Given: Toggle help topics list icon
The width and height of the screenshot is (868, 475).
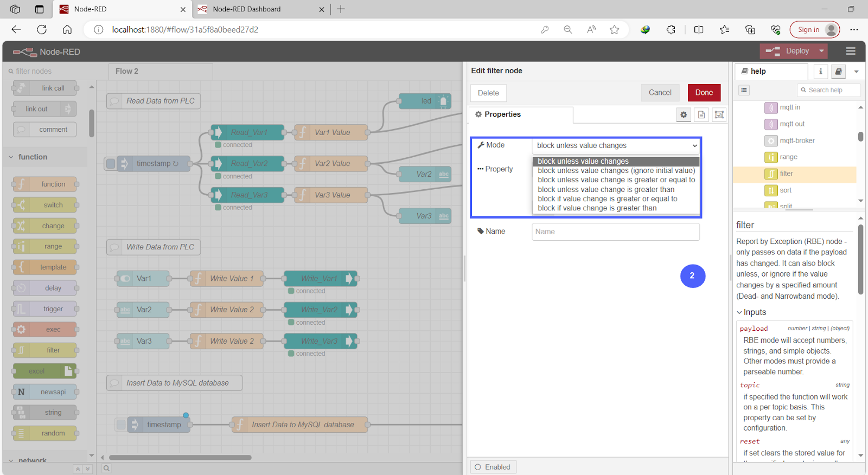Looking at the screenshot, I should [x=744, y=90].
